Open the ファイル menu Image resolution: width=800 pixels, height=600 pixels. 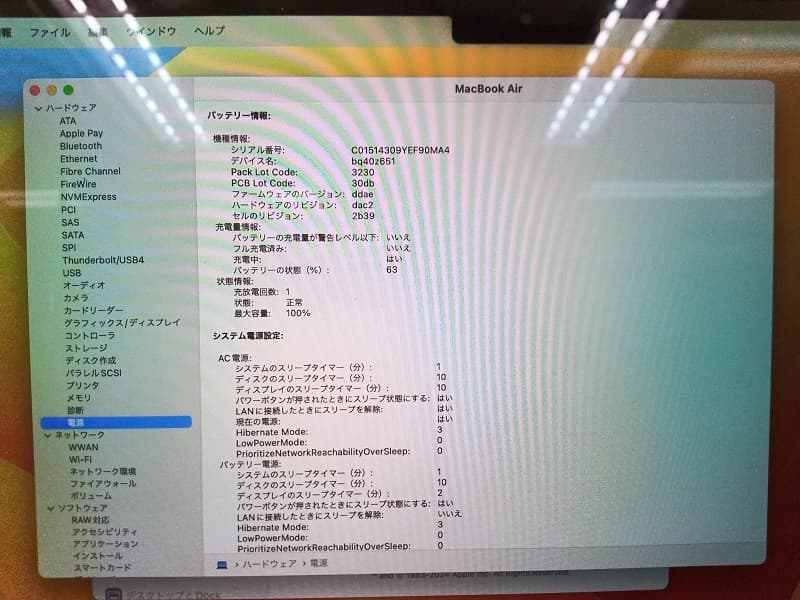click(x=49, y=33)
